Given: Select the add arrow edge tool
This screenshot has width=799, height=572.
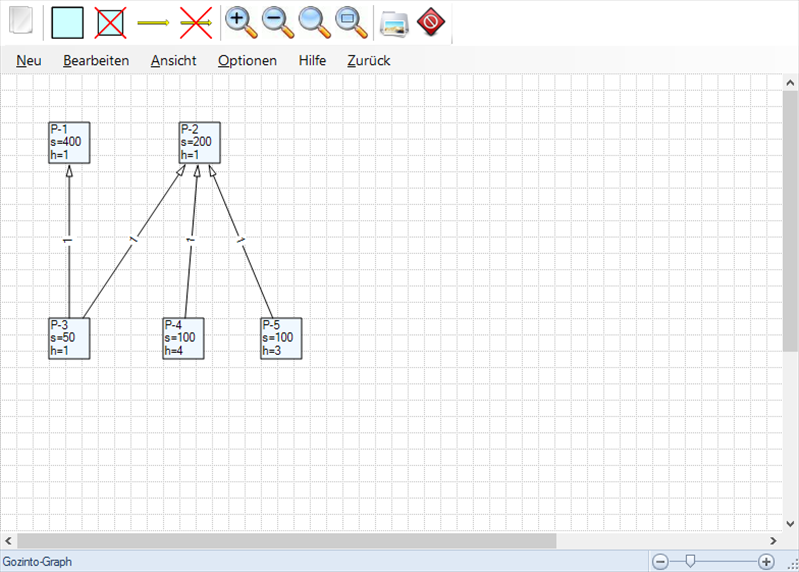Looking at the screenshot, I should click(153, 21).
